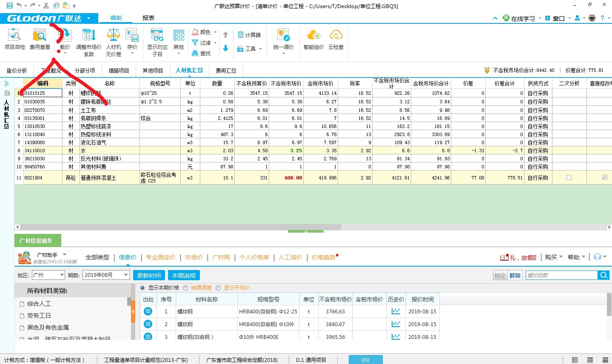Select 显示平均价 radio button
This screenshot has width=612, height=364.
218,288
